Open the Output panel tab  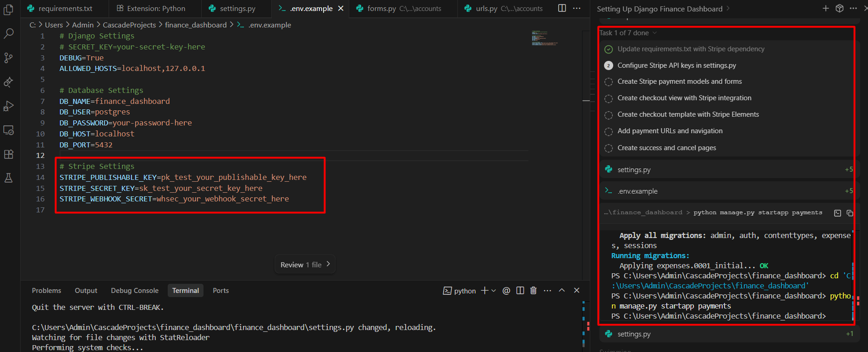click(x=86, y=291)
